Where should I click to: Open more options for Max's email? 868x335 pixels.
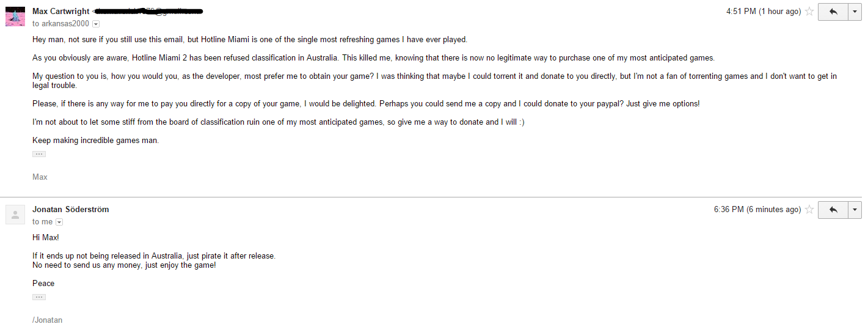855,12
